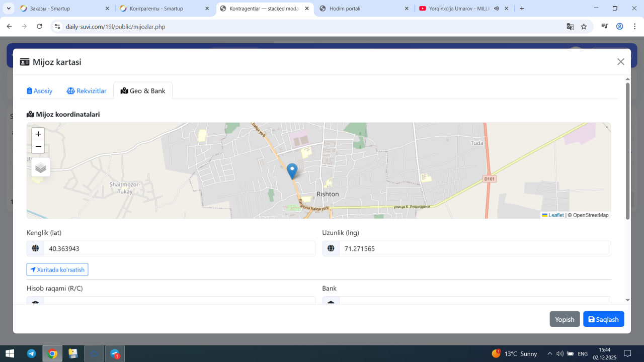Open the Chrome profile avatar menu
The image size is (644, 362).
pos(620,27)
